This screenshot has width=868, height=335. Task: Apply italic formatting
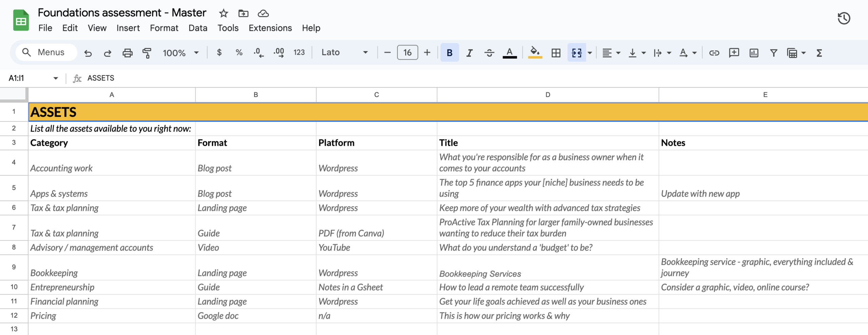click(469, 53)
